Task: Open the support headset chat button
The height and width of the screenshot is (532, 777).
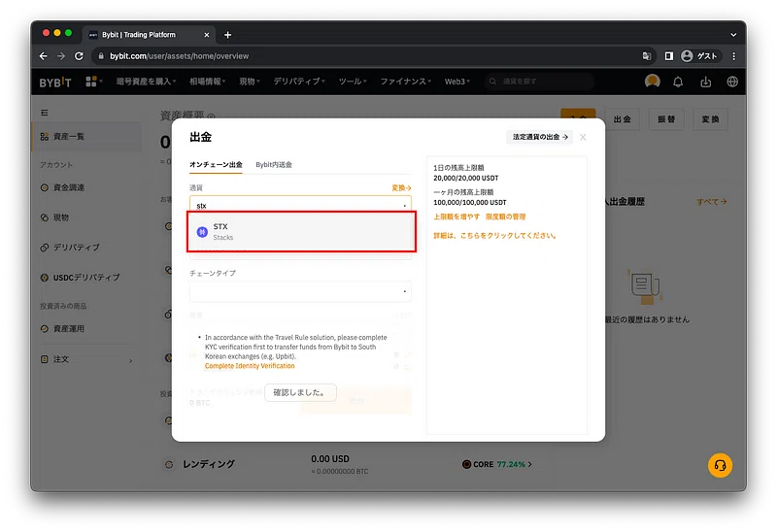Action: tap(720, 466)
